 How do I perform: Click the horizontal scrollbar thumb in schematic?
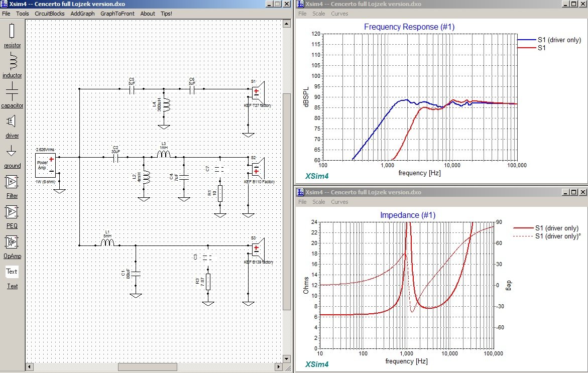[x=147, y=366]
